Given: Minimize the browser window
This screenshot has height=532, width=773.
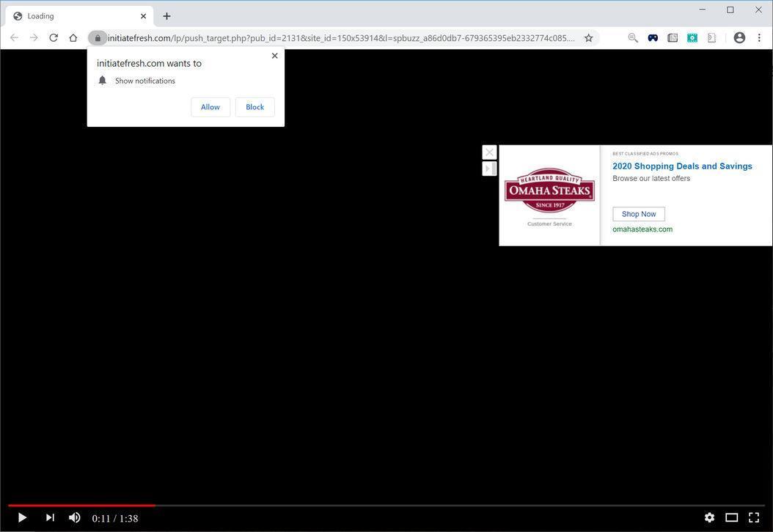Looking at the screenshot, I should click(x=703, y=10).
